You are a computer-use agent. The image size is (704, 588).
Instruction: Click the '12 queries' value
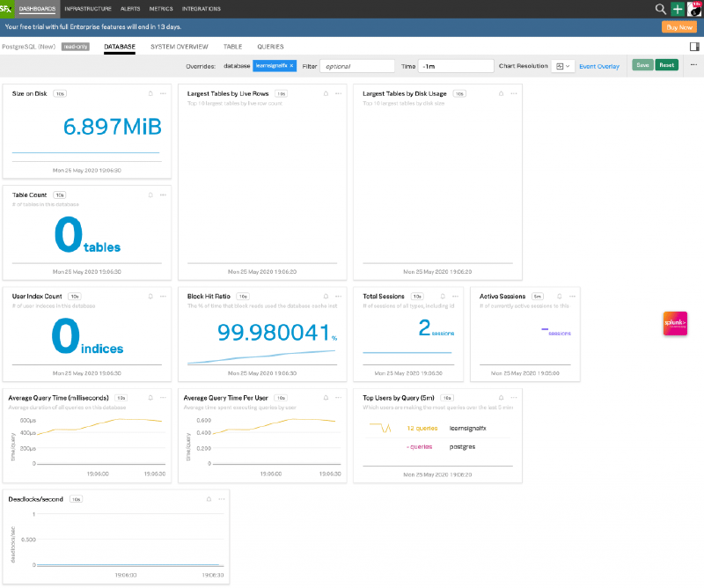[x=422, y=428]
